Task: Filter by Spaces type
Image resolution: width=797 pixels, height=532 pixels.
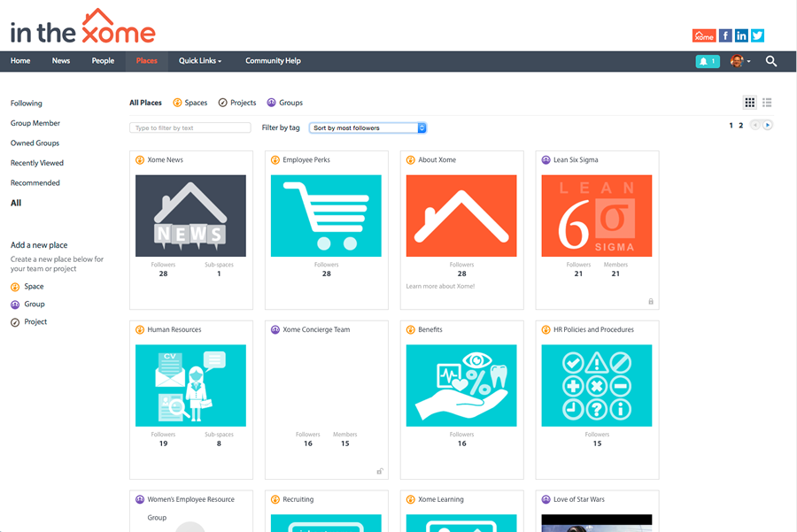Action: [190, 103]
